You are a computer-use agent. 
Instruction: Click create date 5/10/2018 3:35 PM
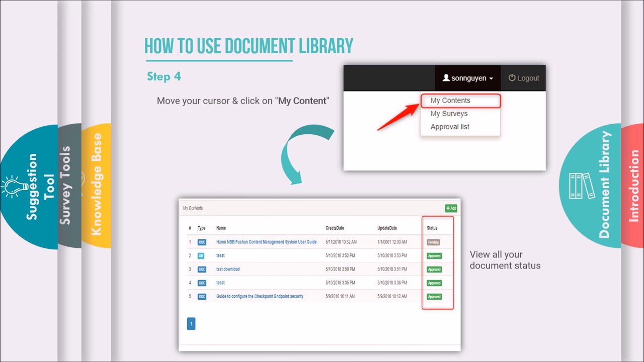340,283
